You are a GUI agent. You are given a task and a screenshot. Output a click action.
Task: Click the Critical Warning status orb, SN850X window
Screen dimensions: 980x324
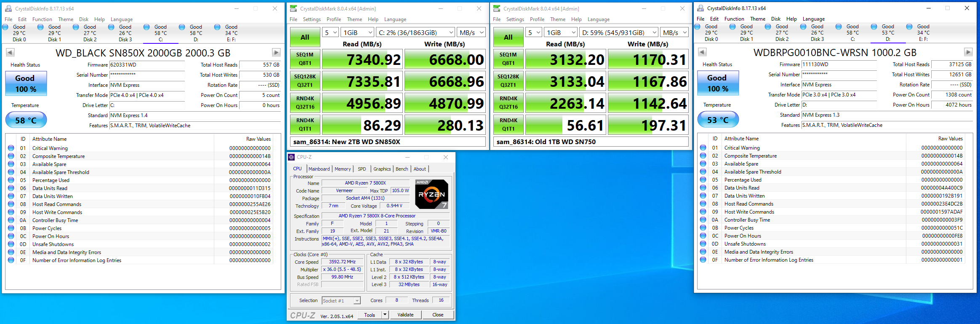(x=11, y=148)
